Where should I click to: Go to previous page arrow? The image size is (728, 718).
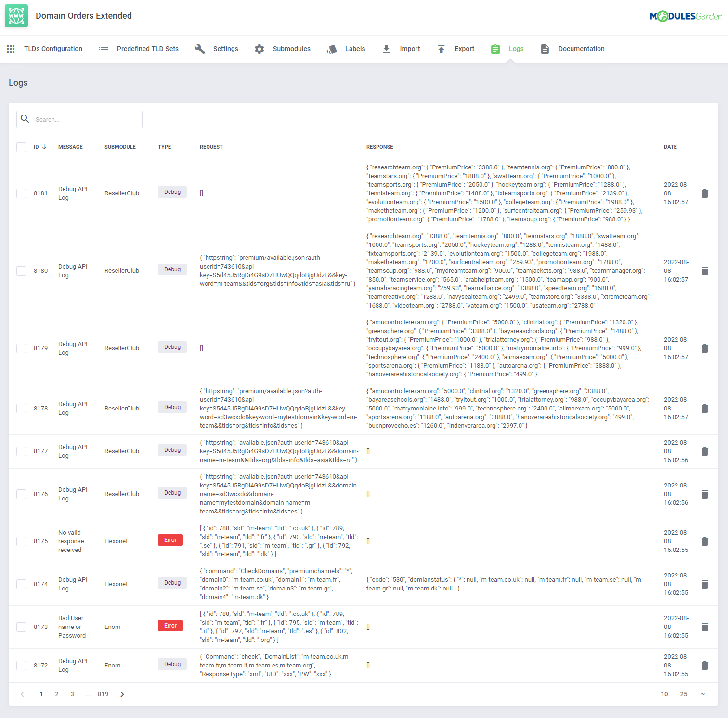pos(22,694)
